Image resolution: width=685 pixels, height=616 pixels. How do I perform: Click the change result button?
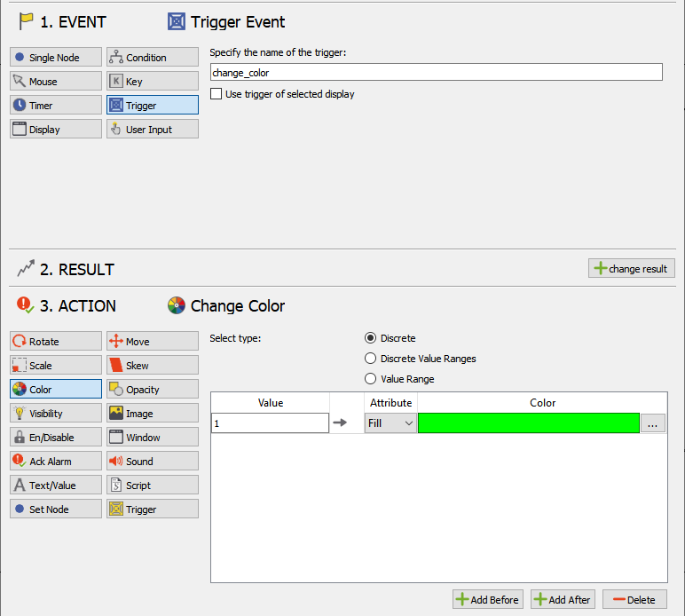tap(631, 268)
